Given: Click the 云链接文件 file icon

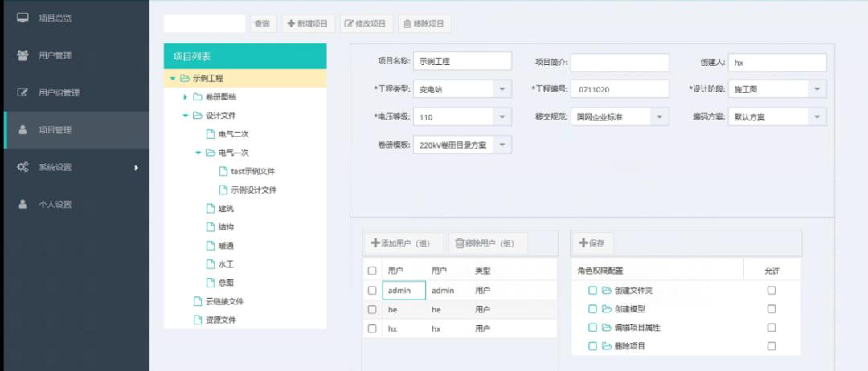Looking at the screenshot, I should click(198, 301).
